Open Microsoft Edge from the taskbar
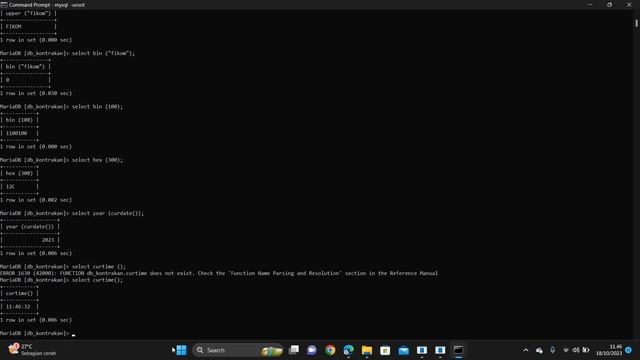The width and height of the screenshot is (640, 360). tap(349, 350)
